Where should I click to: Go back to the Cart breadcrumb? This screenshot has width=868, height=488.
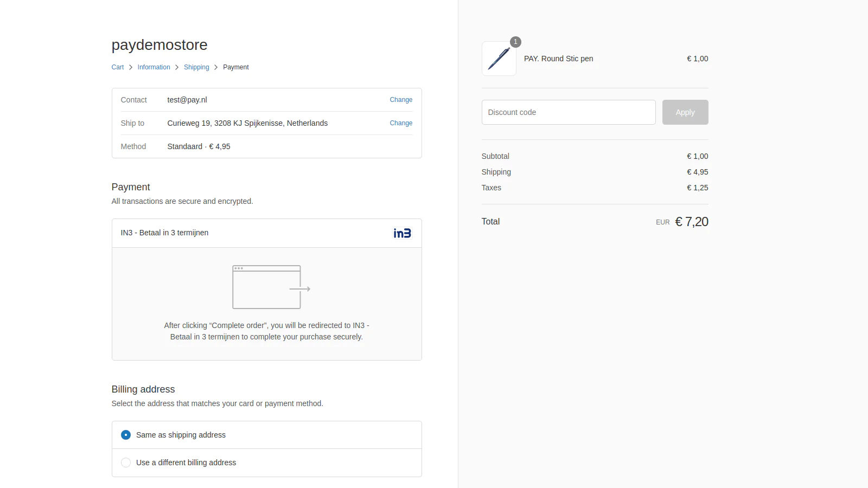[x=117, y=67]
